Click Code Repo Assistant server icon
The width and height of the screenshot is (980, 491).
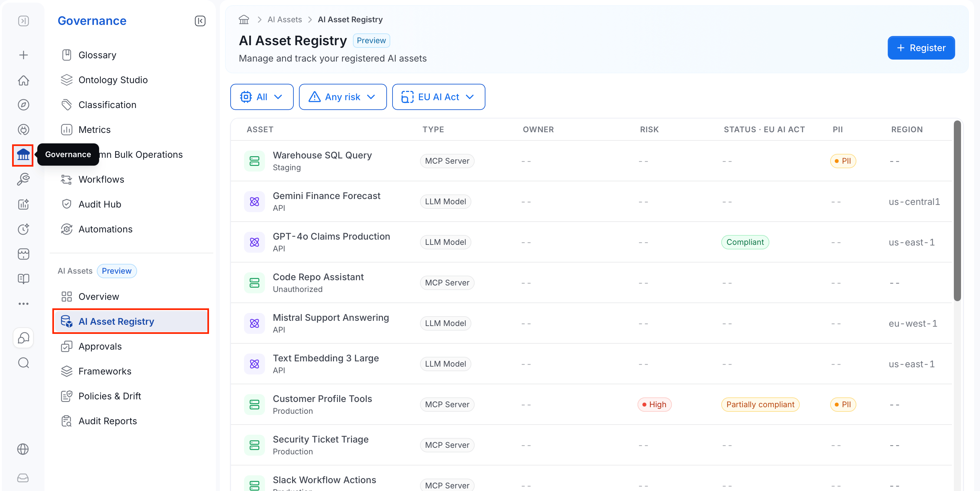(254, 283)
